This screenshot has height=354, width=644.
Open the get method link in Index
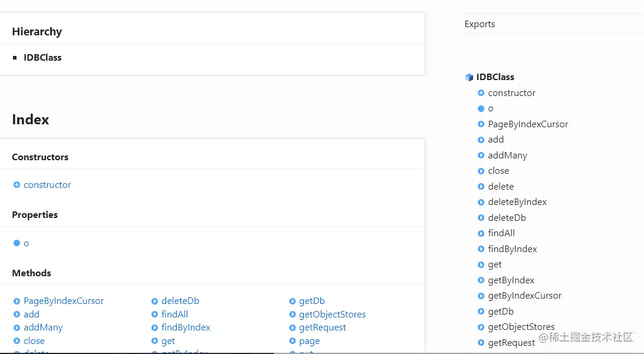pos(168,341)
